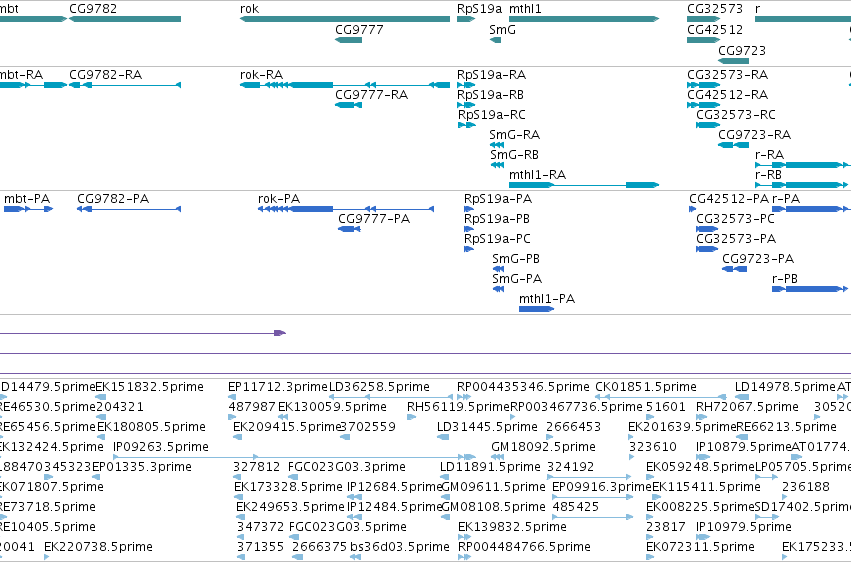Click the EP11712.3prime EST label
Viewport: 851px width, 562px height.
(278, 387)
